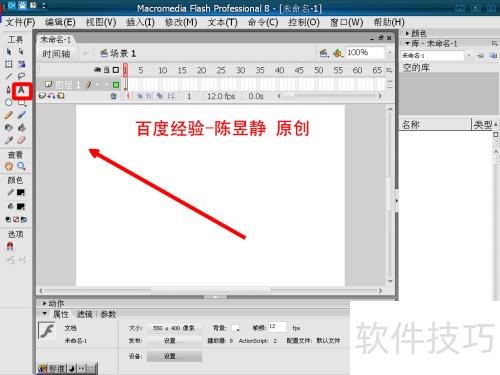Select the Eraser tool
Screen dimensions: 500x375
(x=21, y=140)
